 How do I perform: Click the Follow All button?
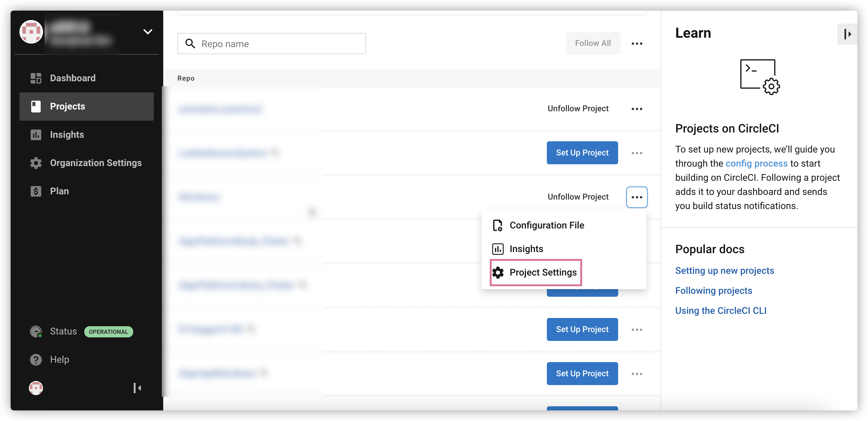[x=593, y=43]
